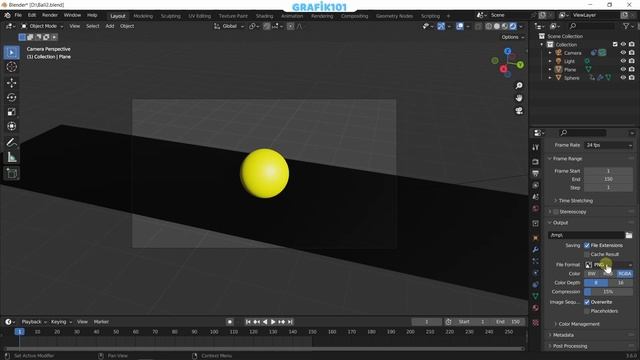Expand Color Management panel
Viewport: 640px width, 360px height.
tap(579, 324)
